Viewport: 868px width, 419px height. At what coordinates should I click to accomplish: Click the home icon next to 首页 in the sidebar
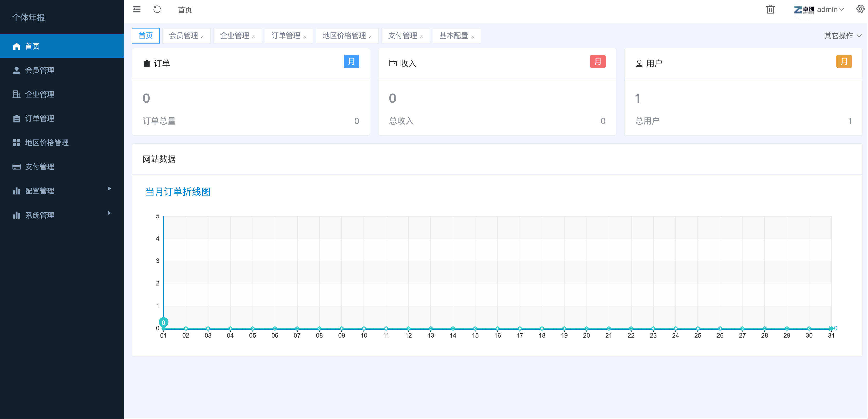coord(17,46)
